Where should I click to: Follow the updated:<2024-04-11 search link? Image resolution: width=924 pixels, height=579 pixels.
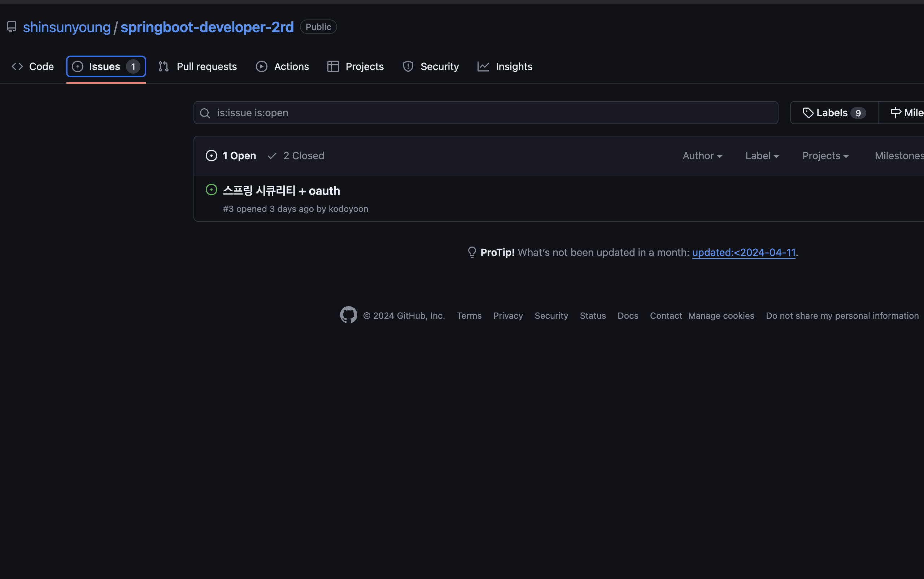coord(744,252)
